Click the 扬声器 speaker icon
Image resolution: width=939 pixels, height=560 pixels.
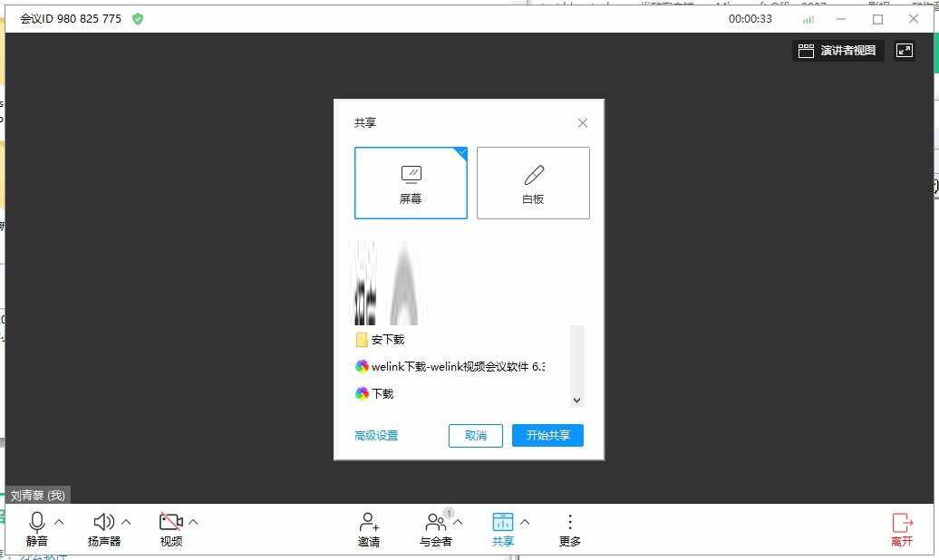coord(102,523)
